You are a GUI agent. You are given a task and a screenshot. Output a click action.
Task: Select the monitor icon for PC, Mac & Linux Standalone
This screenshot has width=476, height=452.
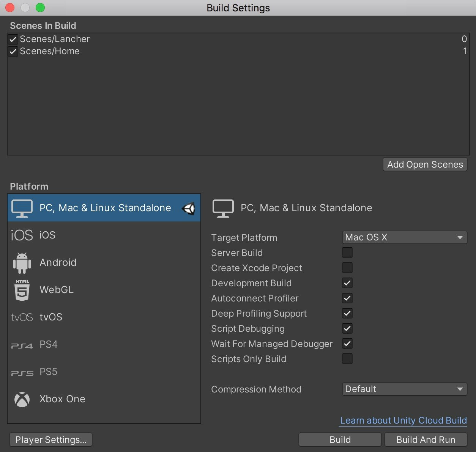[x=22, y=208]
